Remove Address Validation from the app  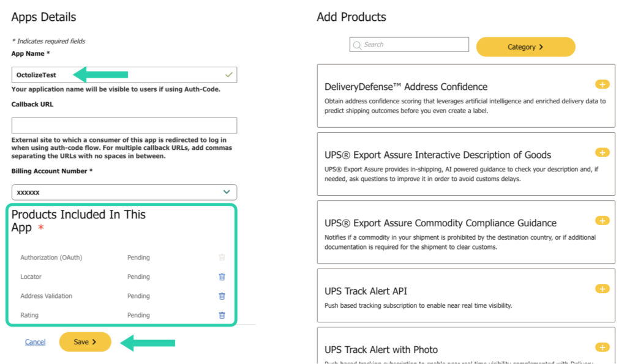(x=222, y=296)
